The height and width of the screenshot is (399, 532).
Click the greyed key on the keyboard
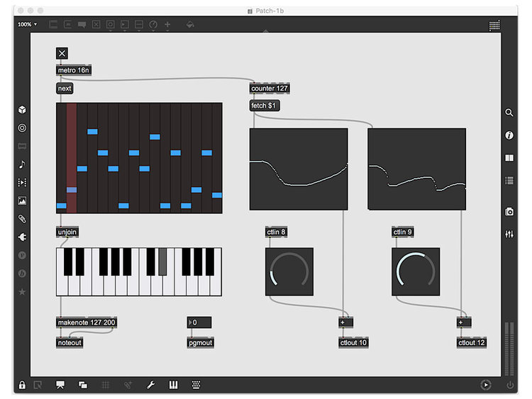162,262
